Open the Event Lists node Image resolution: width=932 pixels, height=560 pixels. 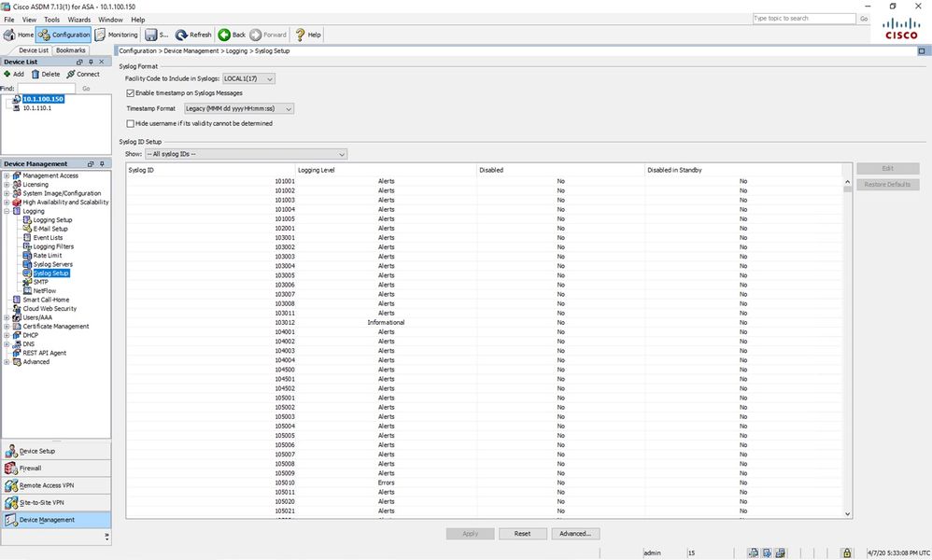click(x=48, y=238)
